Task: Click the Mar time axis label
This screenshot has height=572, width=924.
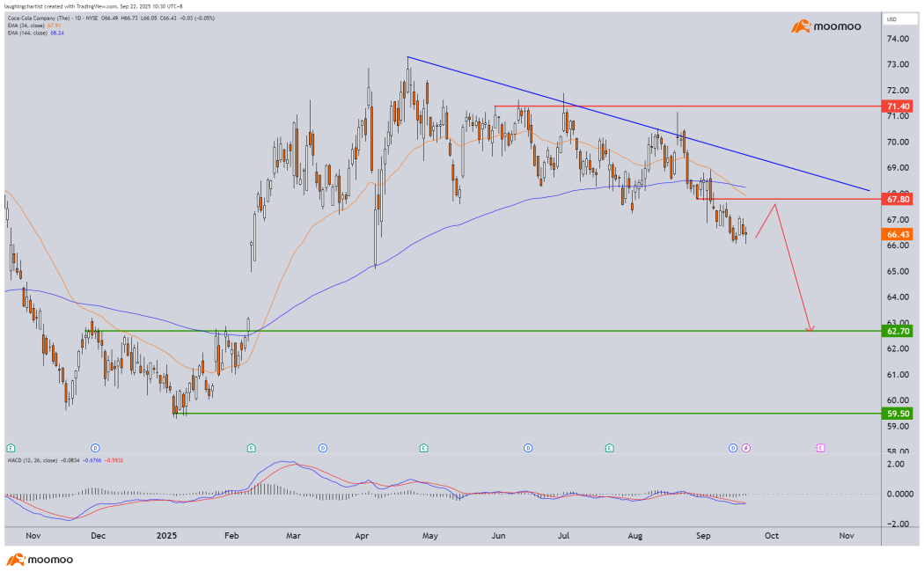Action: click(x=293, y=535)
